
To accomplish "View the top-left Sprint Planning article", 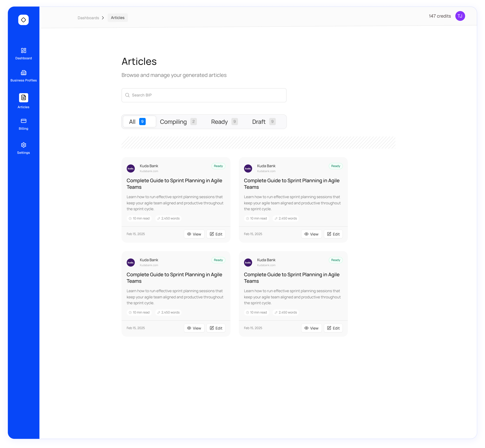I will coord(194,234).
